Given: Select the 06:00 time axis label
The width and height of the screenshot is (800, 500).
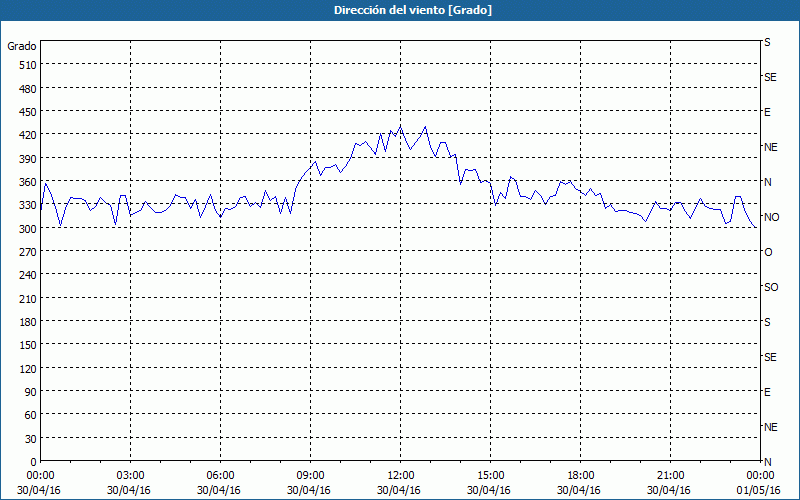Looking at the screenshot, I should 220,476.
